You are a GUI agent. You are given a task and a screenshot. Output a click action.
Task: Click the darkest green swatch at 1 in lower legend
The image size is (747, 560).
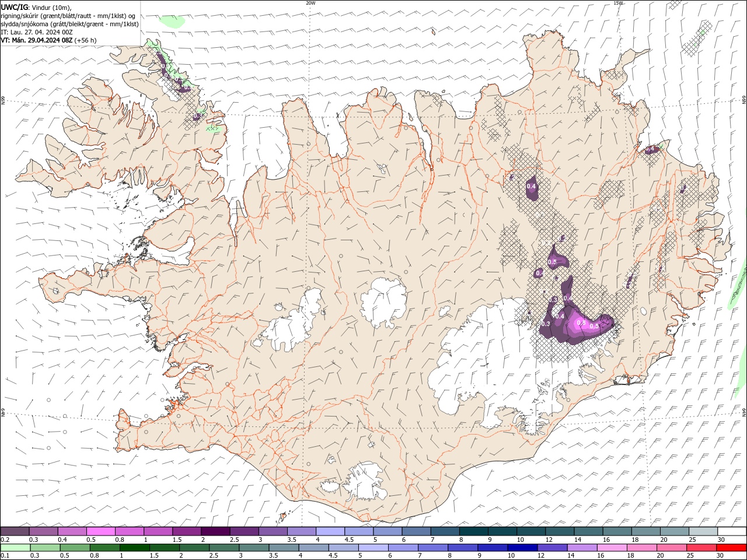[x=135, y=548]
